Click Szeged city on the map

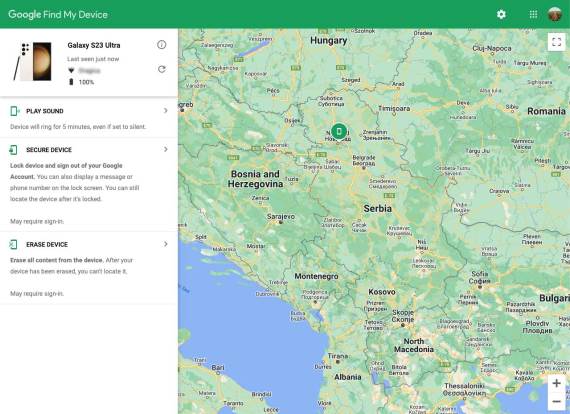351,80
